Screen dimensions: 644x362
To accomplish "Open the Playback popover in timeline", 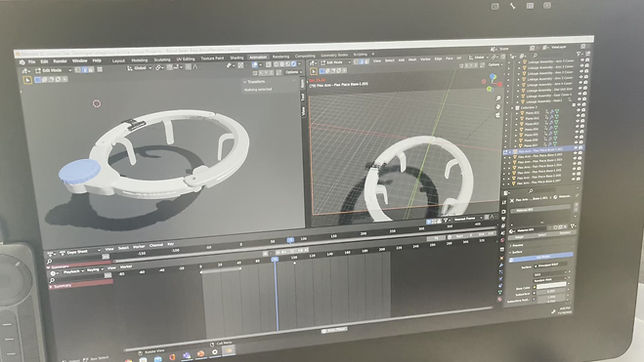I will (x=73, y=272).
